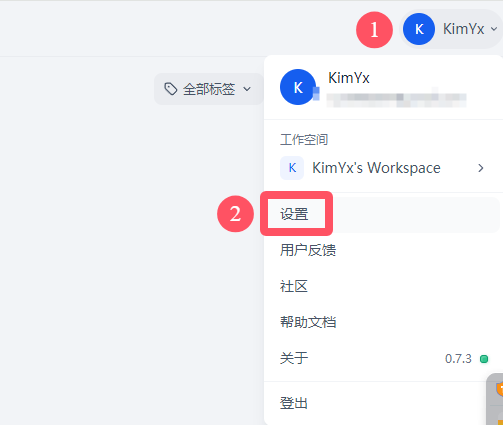Expand the 全部标签 filter dropdown

pos(208,89)
